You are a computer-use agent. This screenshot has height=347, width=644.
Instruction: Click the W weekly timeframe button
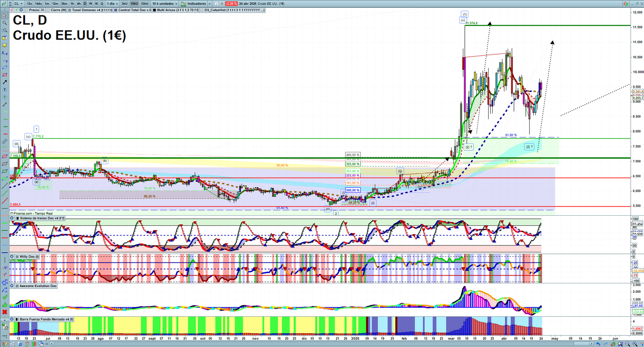click(91, 4)
